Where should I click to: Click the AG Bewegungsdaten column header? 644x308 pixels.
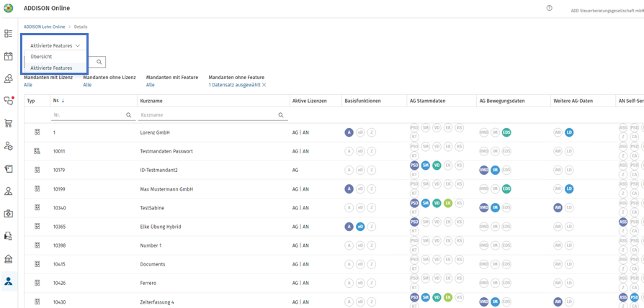tap(502, 101)
